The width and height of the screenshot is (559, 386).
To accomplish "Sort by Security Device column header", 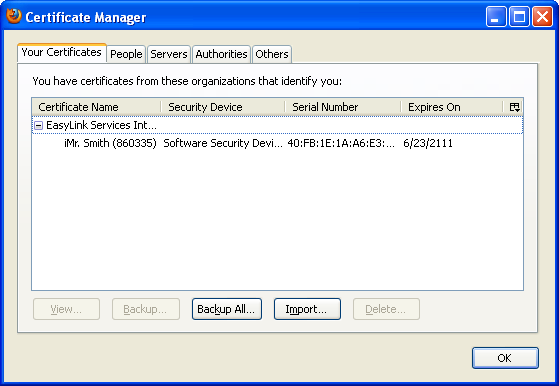I will 223,107.
